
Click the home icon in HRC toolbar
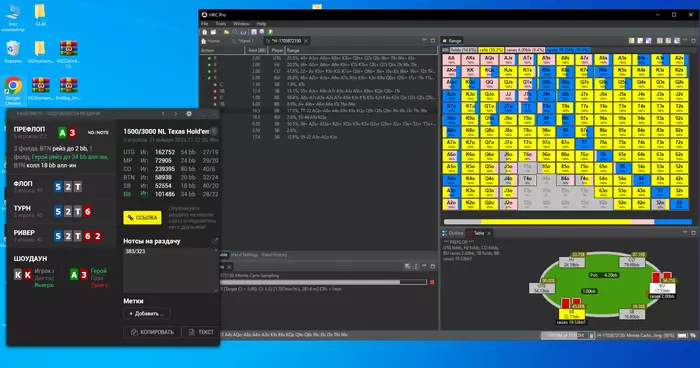coord(204,32)
